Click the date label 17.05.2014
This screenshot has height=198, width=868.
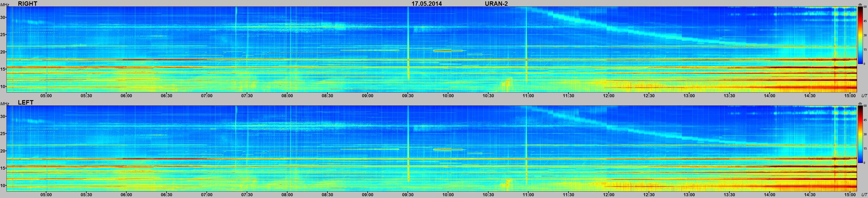click(x=427, y=3)
